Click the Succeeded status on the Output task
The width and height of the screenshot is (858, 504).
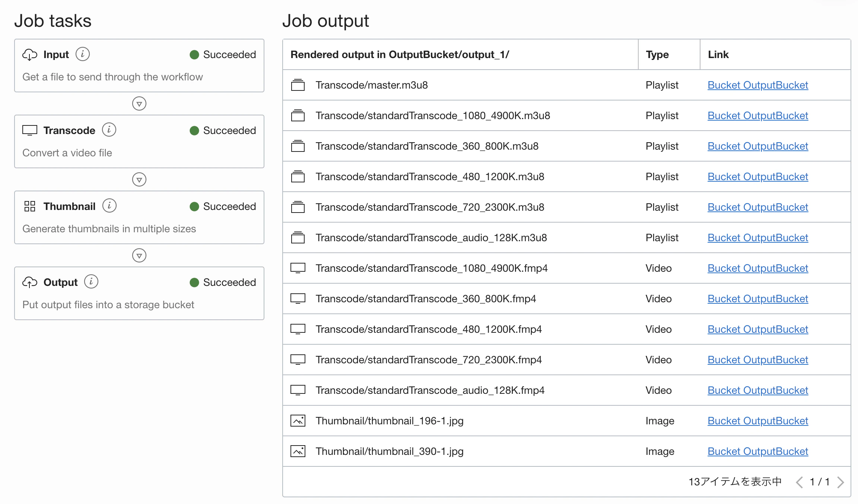223,283
